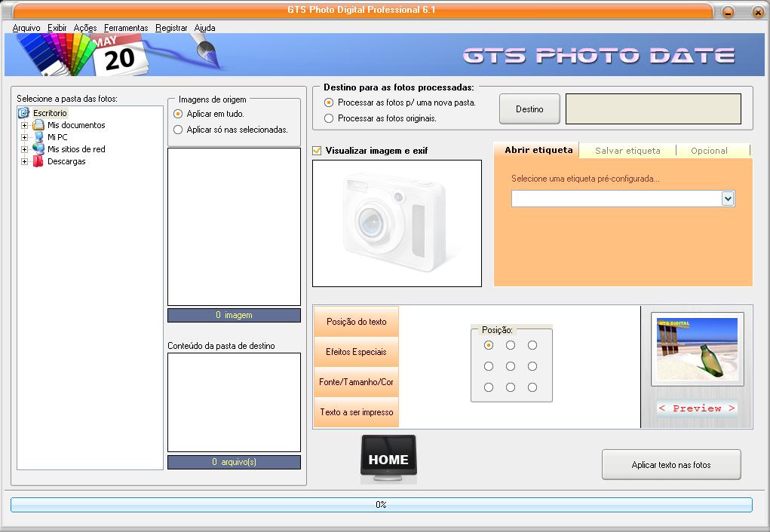Select the 'Descargas' tree label

[66, 161]
